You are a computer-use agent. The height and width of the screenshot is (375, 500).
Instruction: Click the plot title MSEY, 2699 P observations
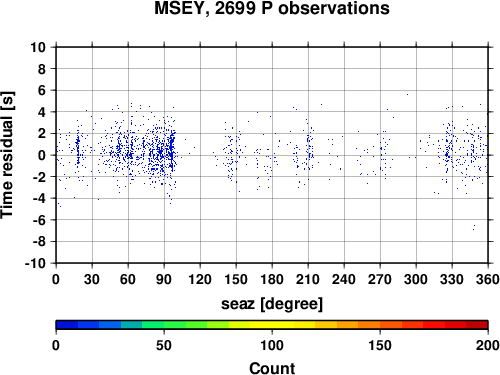272,8
